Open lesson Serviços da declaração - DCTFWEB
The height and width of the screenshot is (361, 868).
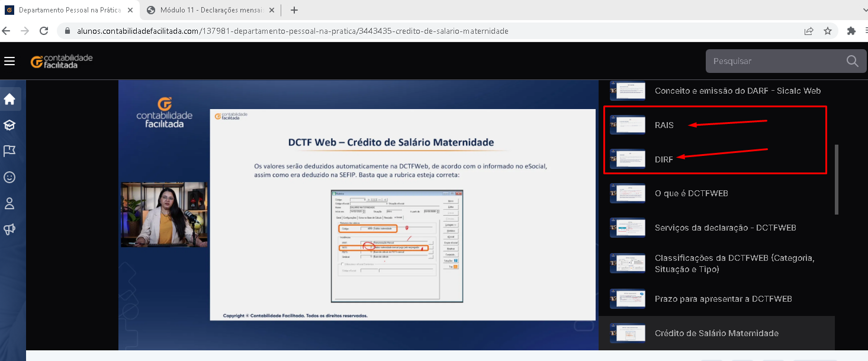717,228
